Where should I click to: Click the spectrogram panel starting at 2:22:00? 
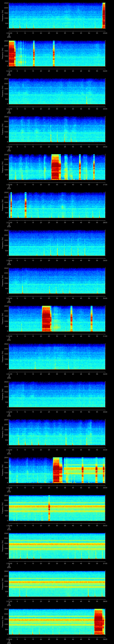(57, 16)
